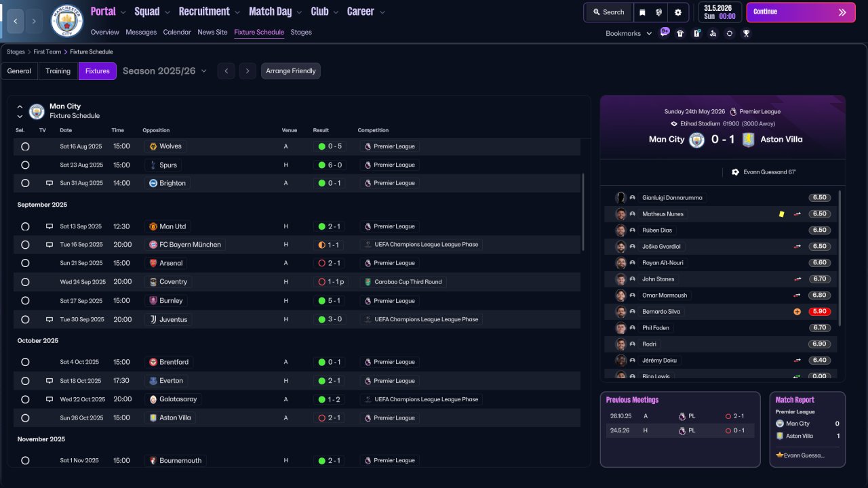Click the Man City badge in Fixture Schedule header
The image size is (868, 488).
(37, 111)
